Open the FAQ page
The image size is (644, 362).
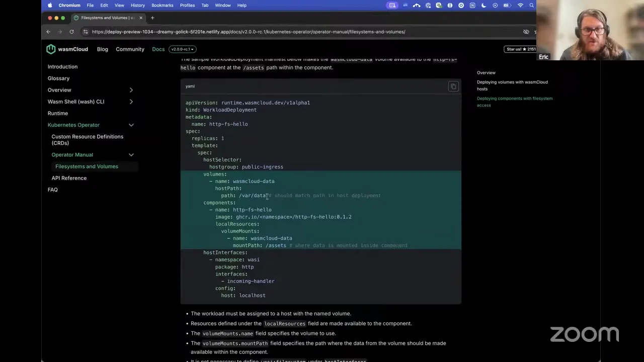53,190
